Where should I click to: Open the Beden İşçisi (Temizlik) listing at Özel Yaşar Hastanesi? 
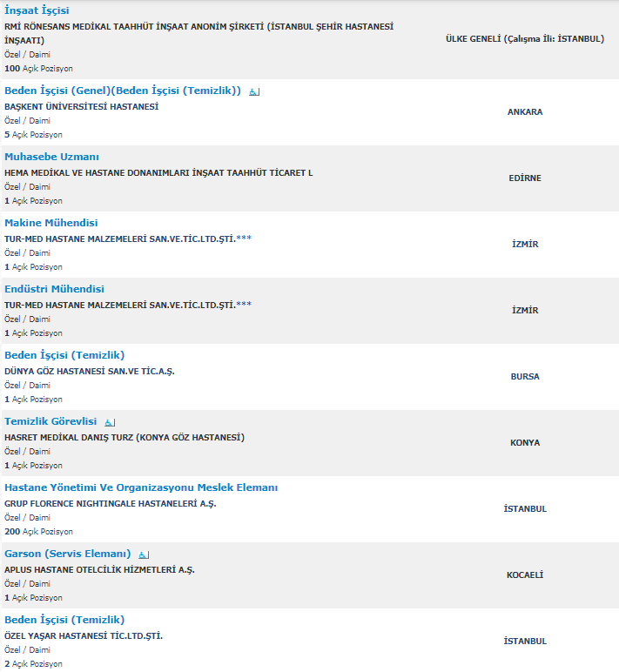[x=64, y=620]
